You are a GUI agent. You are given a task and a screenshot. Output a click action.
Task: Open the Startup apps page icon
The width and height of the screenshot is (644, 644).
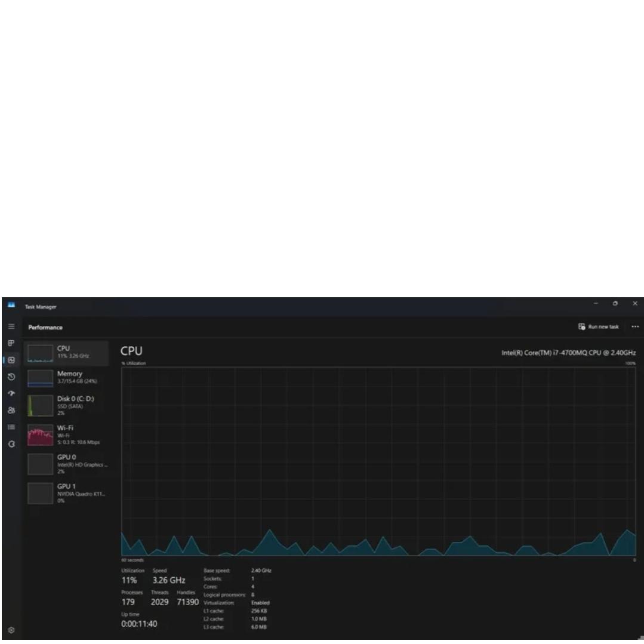11,394
